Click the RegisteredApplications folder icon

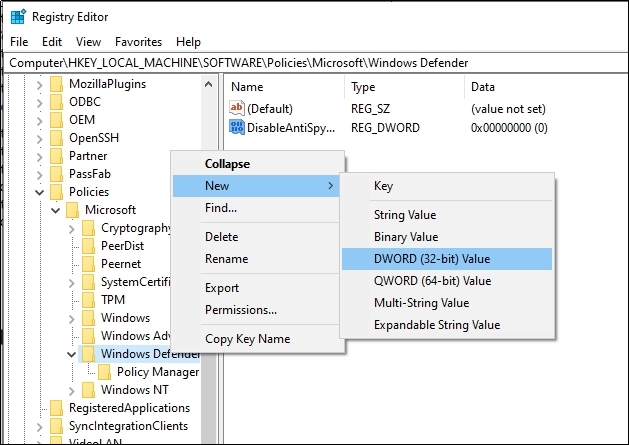coord(57,408)
